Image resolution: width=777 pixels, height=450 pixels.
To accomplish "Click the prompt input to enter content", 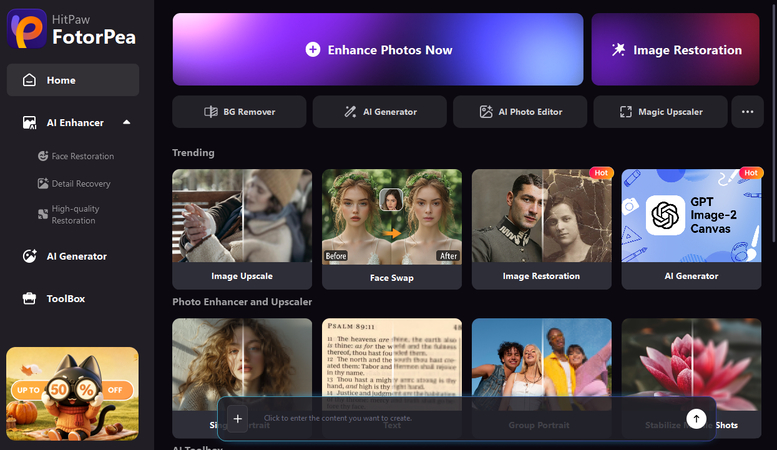I will click(466, 418).
